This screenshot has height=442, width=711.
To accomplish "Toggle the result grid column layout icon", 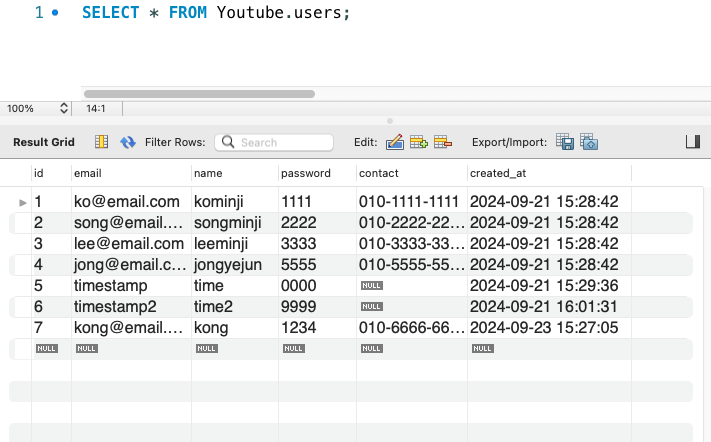I will click(102, 142).
